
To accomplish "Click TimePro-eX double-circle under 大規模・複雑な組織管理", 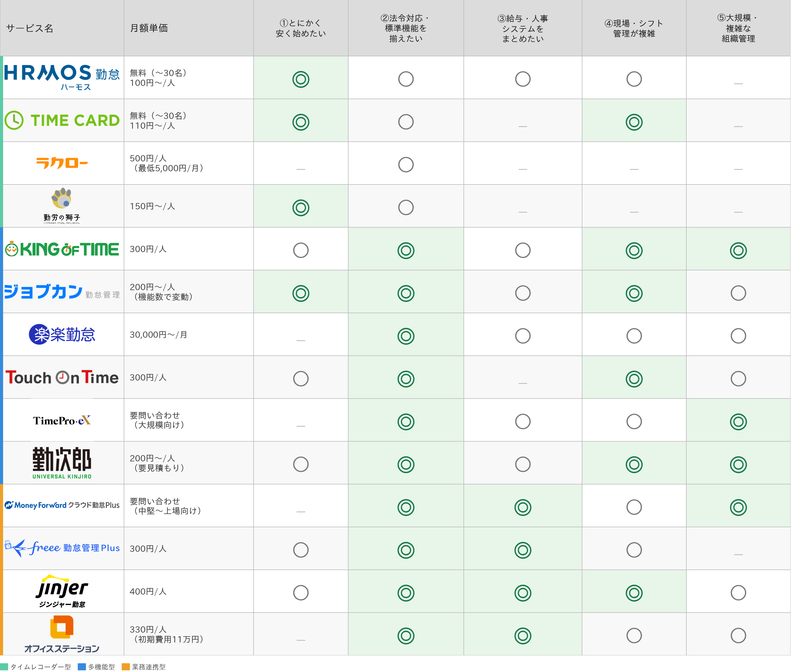I will point(738,422).
